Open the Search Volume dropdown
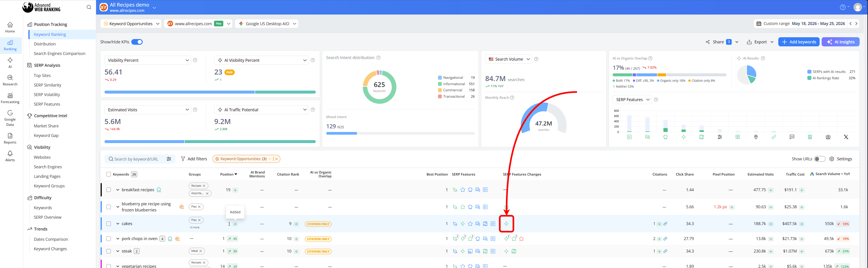868x268 pixels. [x=508, y=59]
